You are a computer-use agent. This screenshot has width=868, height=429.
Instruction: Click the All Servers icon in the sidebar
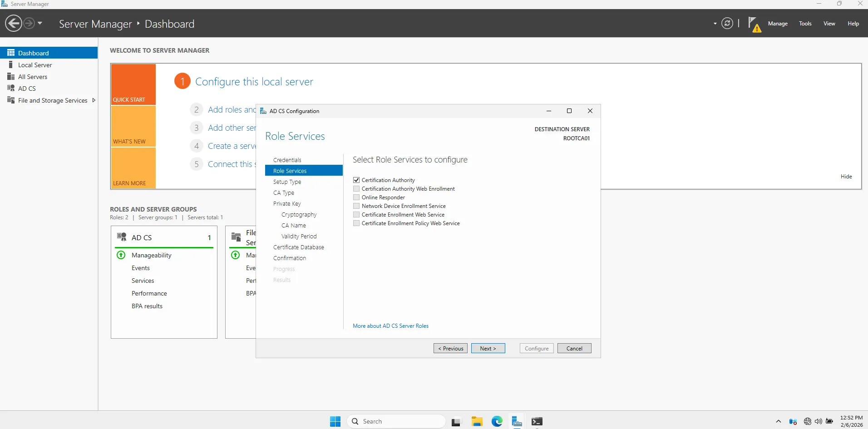[x=11, y=76]
